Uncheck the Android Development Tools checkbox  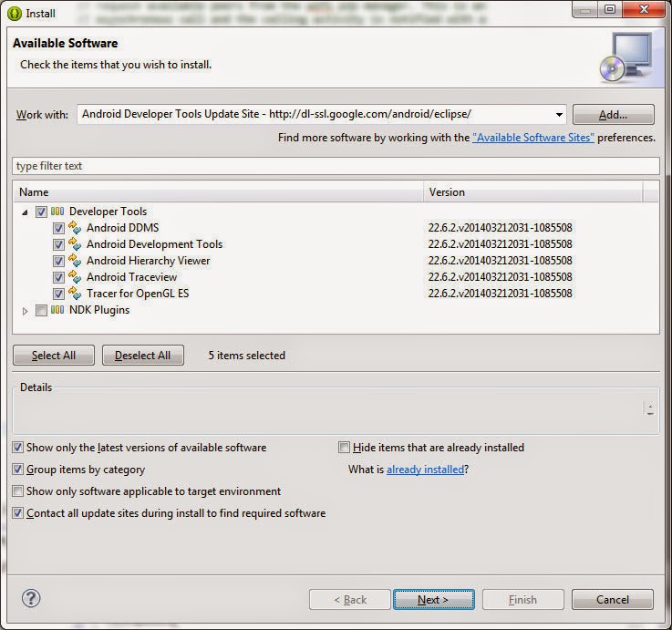point(58,244)
